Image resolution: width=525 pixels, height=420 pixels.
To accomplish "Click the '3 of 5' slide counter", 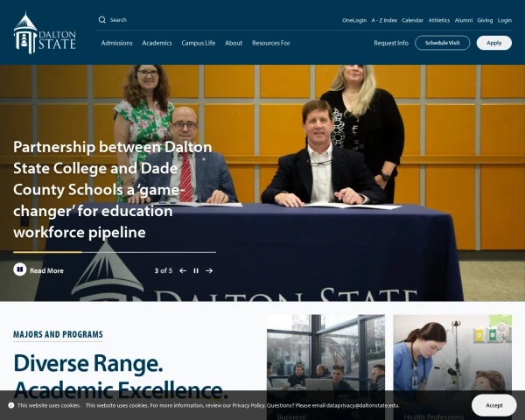I will 164,270.
